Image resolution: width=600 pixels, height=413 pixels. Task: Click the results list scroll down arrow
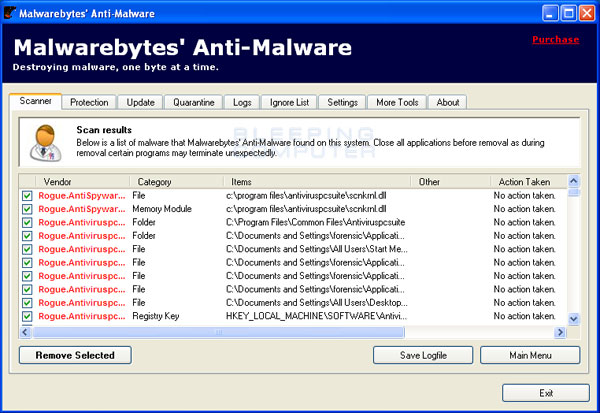[574, 318]
